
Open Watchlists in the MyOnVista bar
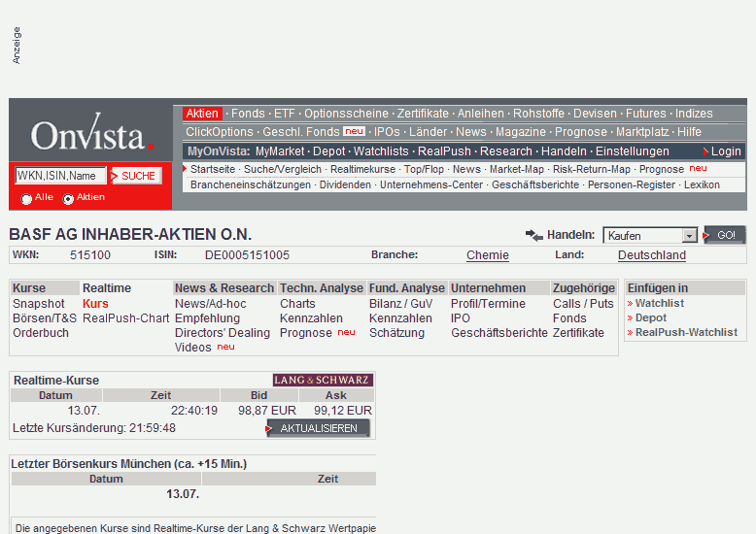[x=381, y=151]
